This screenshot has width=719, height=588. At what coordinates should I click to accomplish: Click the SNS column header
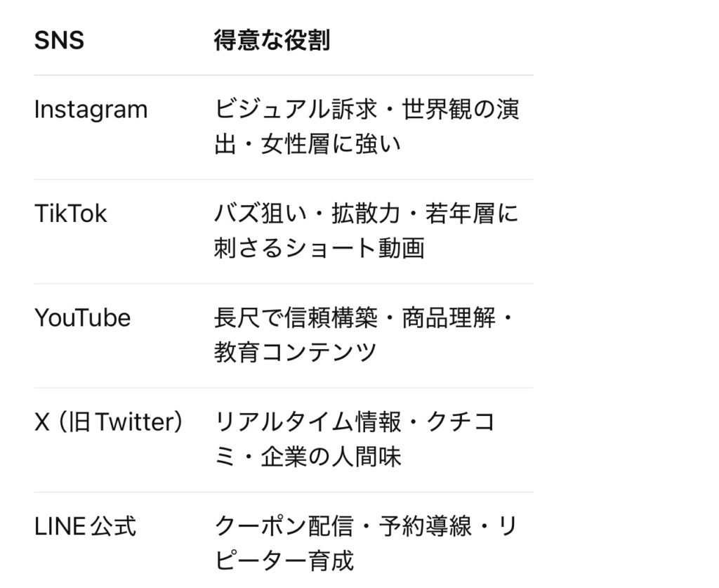[x=59, y=41]
